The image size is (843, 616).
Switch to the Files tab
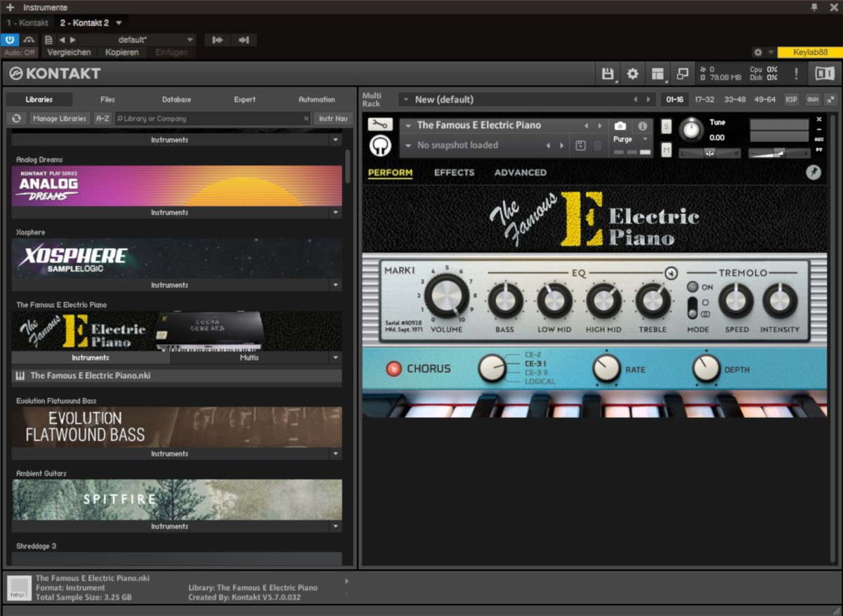pos(107,100)
